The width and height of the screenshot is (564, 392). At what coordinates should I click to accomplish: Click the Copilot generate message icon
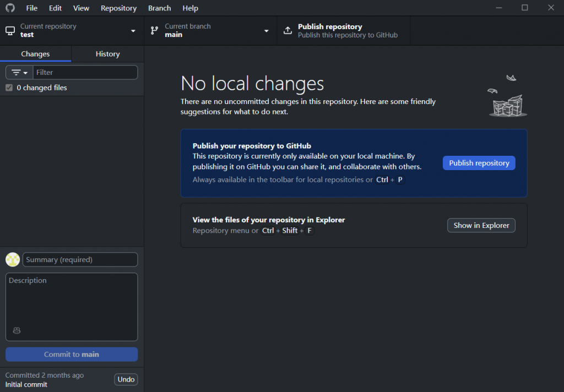click(x=17, y=330)
